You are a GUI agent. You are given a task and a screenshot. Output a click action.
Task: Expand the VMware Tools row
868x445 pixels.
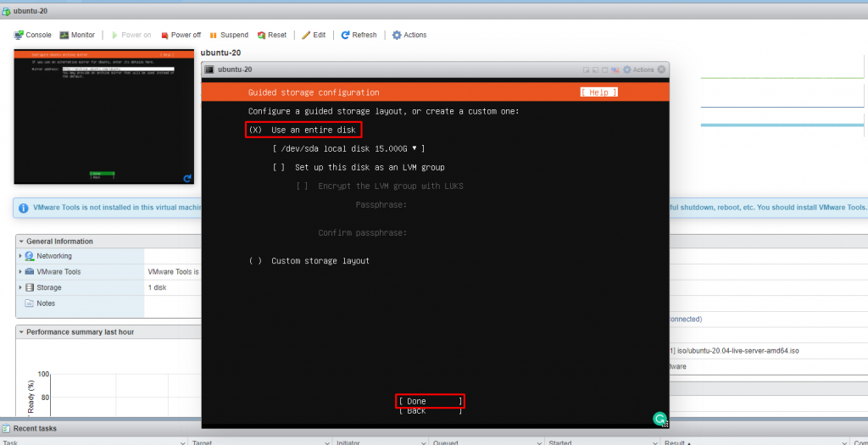coord(20,272)
